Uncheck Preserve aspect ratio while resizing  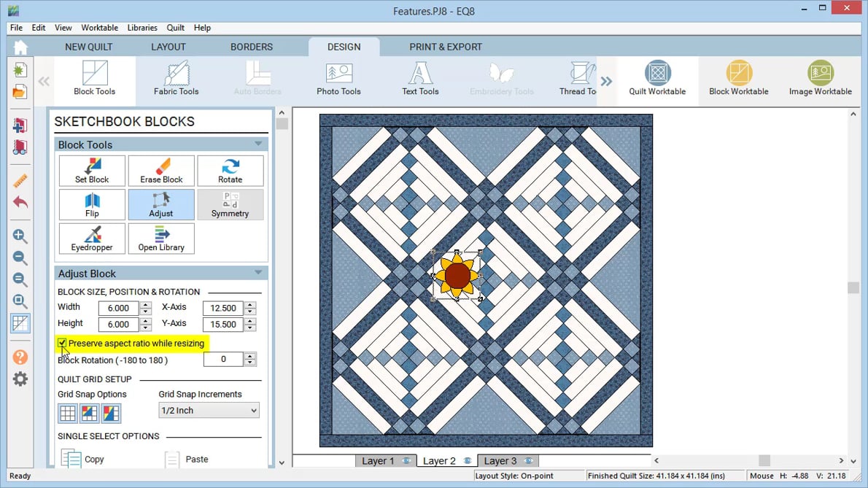click(x=63, y=343)
